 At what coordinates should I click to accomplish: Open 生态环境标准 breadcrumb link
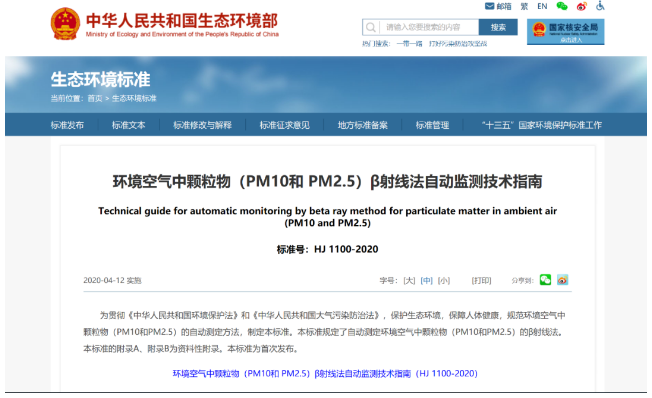point(134,99)
